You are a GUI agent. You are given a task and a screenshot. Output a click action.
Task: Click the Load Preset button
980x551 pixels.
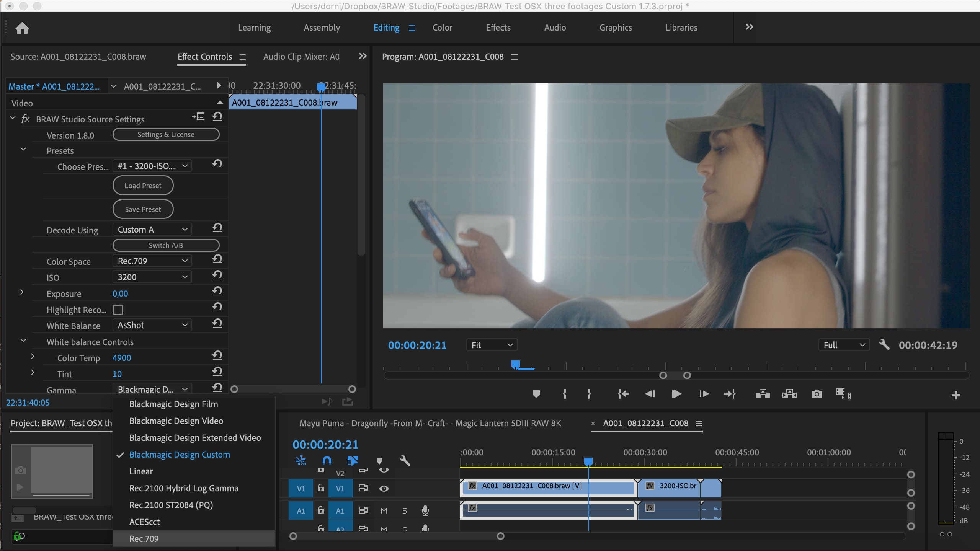click(x=142, y=185)
